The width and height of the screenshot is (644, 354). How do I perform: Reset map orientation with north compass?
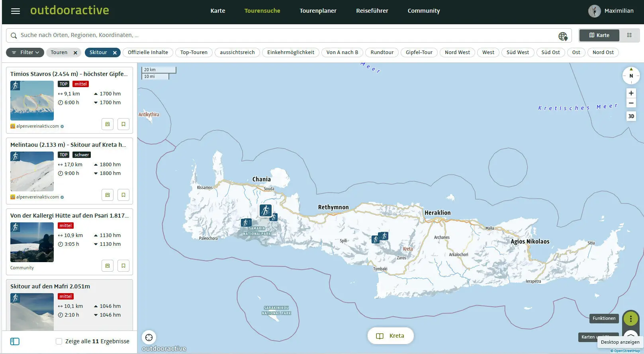(631, 76)
